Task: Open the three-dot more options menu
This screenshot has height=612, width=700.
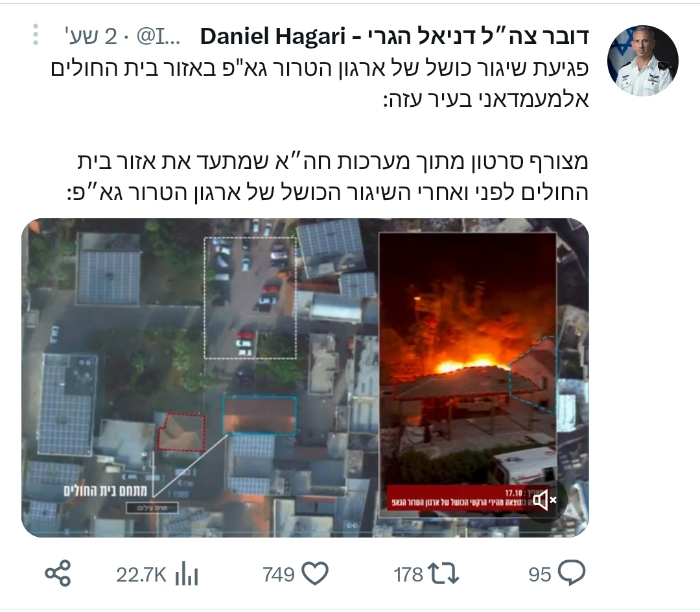Action: click(x=36, y=34)
